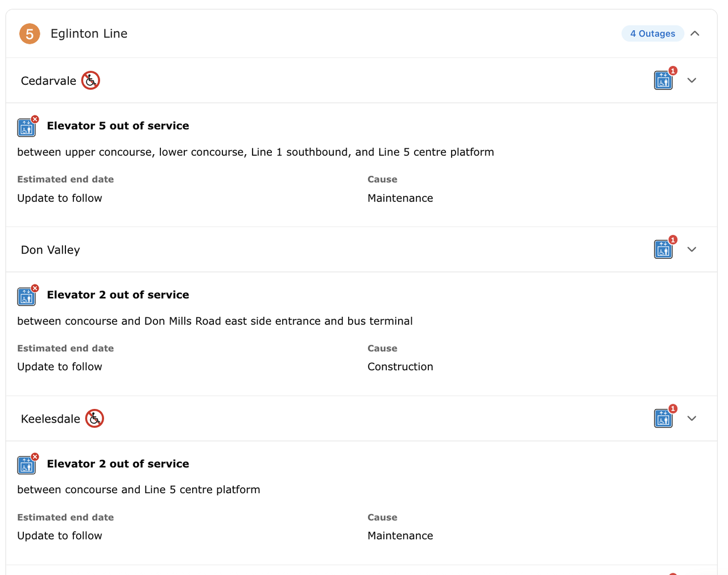This screenshot has height=575, width=728.
Task: Collapse the Eglinton Line section
Action: tap(695, 34)
